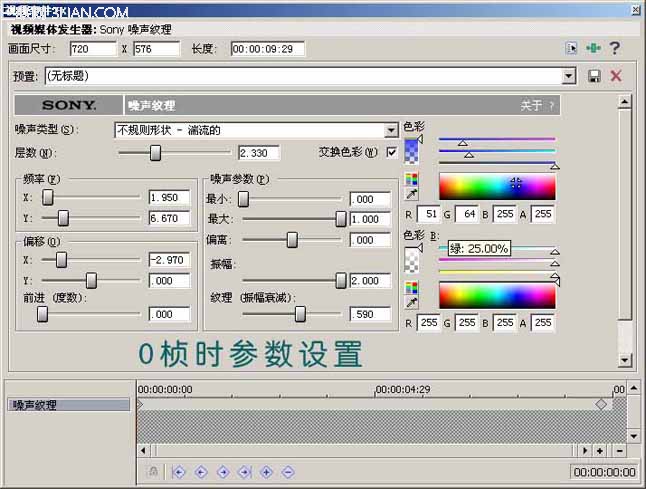Click the frame height field showing 576
The width and height of the screenshot is (646, 489).
coord(157,49)
